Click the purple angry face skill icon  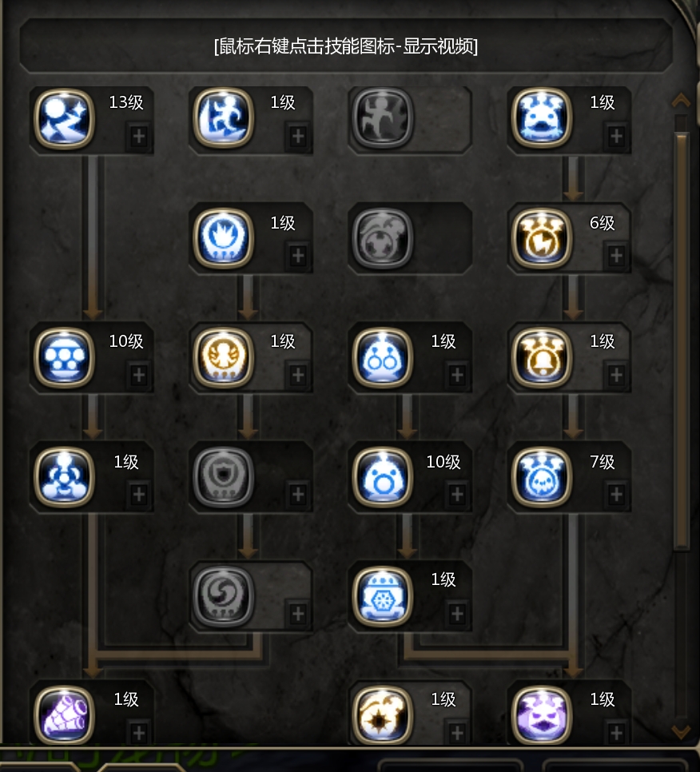click(x=542, y=715)
